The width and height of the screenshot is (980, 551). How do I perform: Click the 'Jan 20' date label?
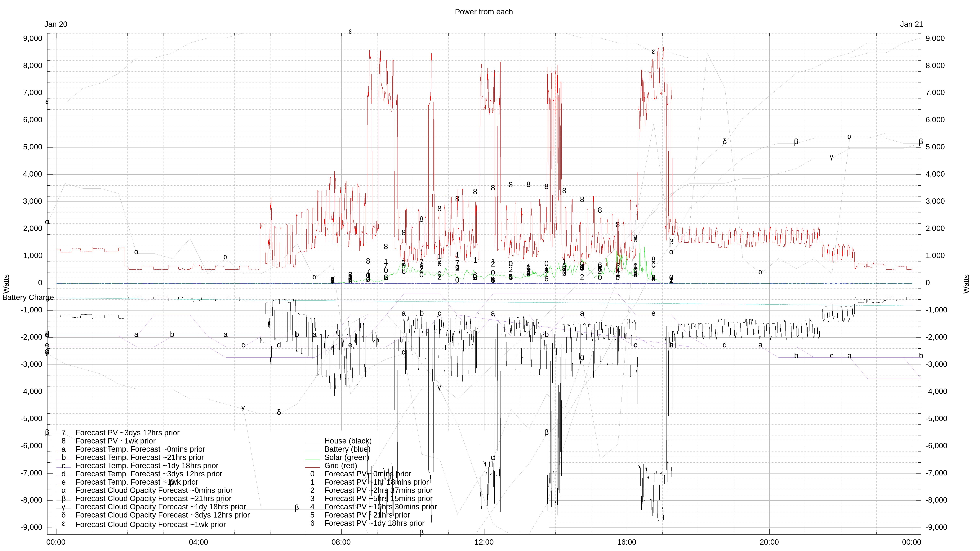(56, 24)
